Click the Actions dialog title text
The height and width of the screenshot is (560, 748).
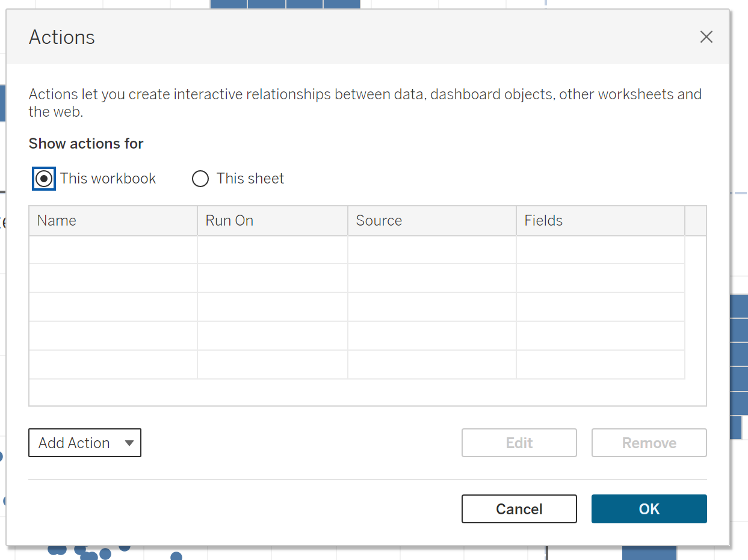62,37
